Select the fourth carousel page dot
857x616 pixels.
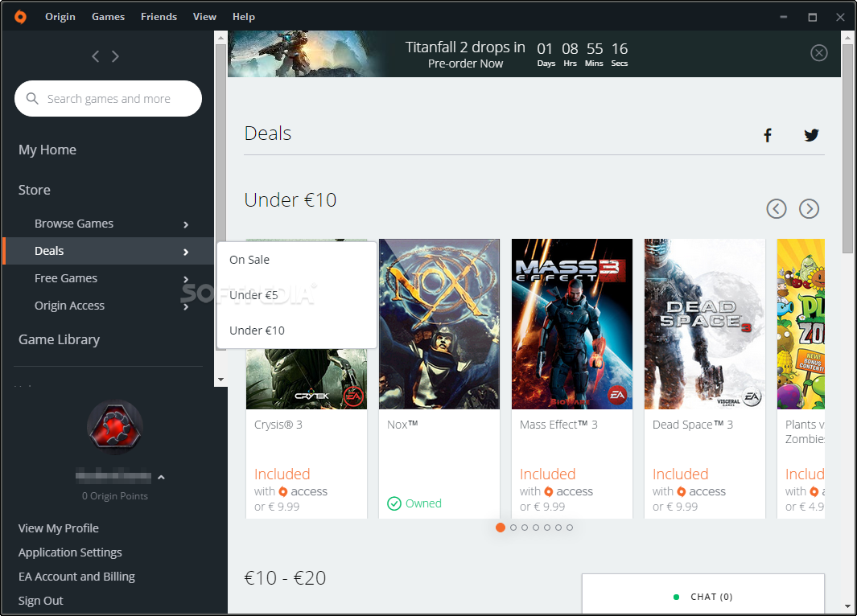pos(536,528)
